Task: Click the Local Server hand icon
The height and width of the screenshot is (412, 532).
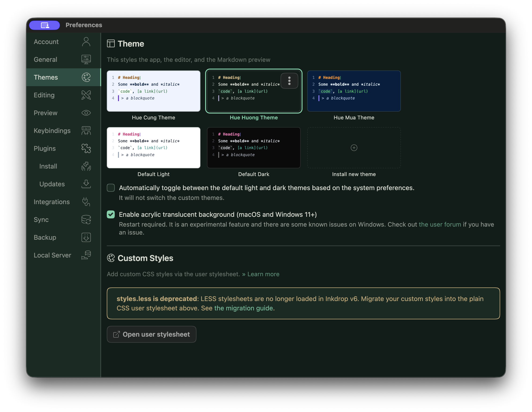Action: coord(86,255)
